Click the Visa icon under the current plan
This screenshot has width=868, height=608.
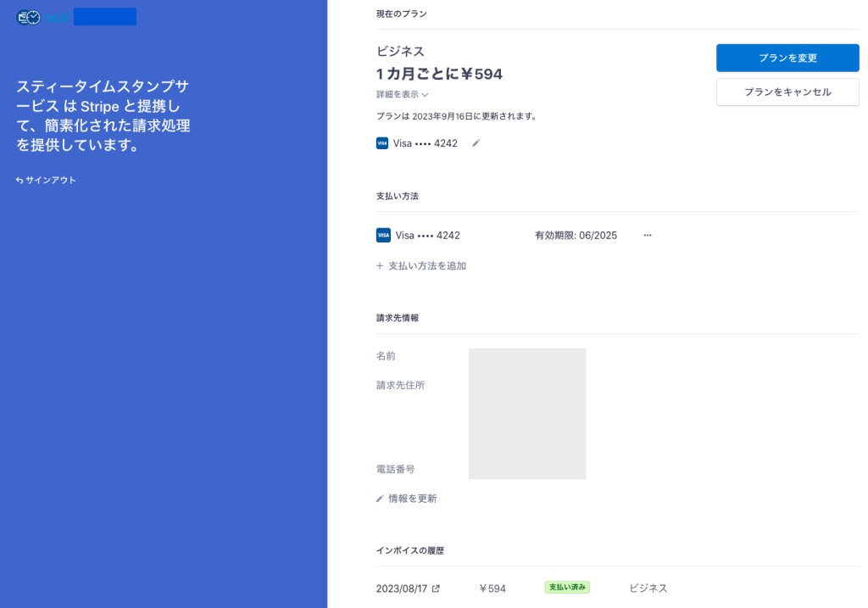[382, 143]
